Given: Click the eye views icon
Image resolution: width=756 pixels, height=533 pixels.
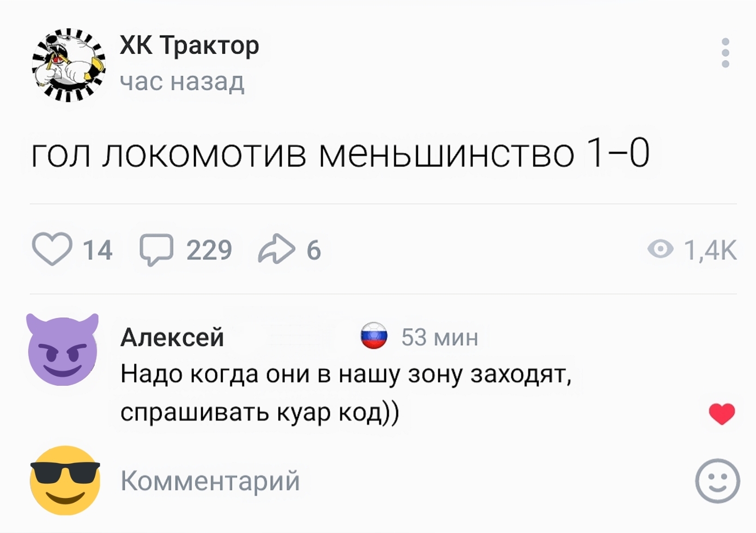Looking at the screenshot, I should 660,249.
